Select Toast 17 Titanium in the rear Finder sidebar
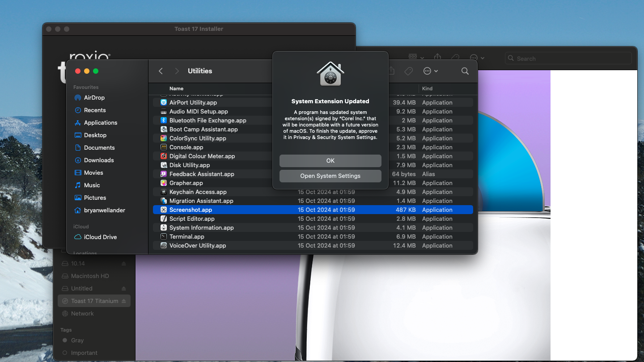 point(94,301)
